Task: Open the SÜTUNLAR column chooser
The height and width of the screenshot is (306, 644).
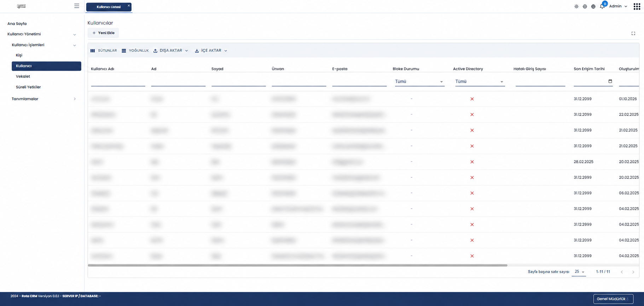Action: (104, 51)
